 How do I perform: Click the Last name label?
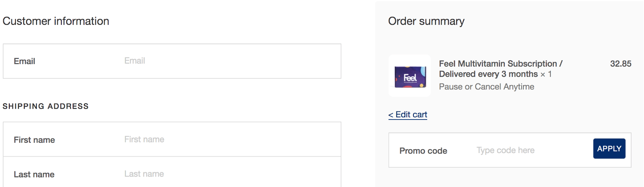(x=34, y=175)
